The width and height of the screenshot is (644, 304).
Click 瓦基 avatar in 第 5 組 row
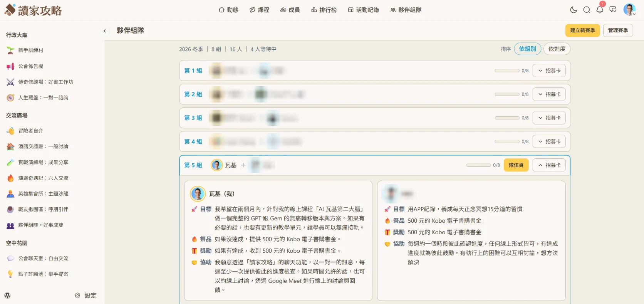[217, 165]
